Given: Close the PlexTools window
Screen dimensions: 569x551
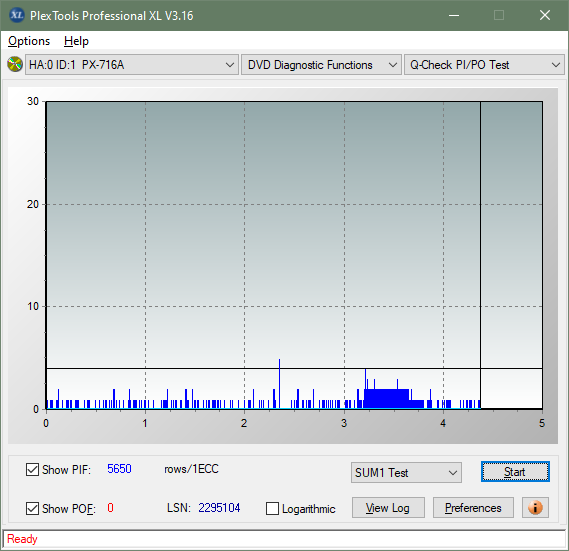Looking at the screenshot, I should click(x=545, y=15).
